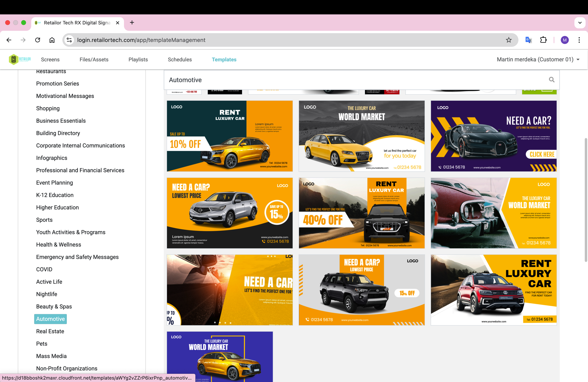Choose Health & Wellness category
This screenshot has width=588, height=382.
pos(59,245)
